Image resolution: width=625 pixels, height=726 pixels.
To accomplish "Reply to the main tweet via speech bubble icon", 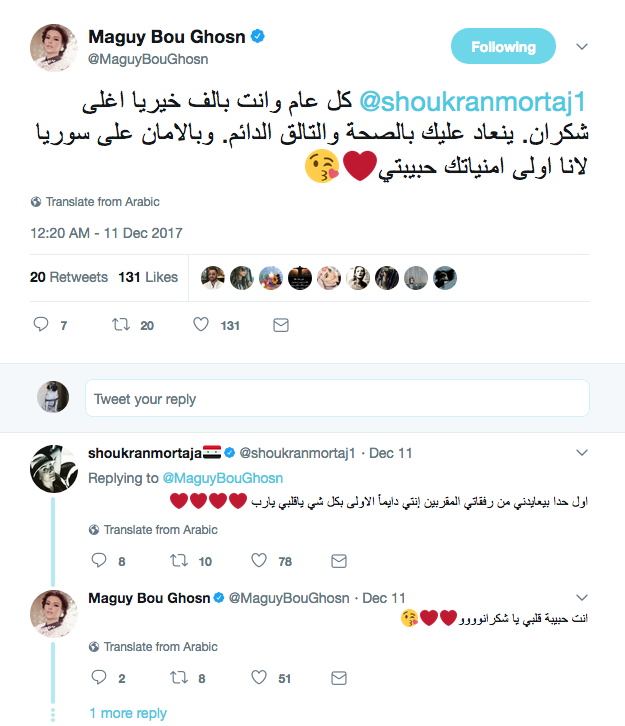I will (41, 325).
